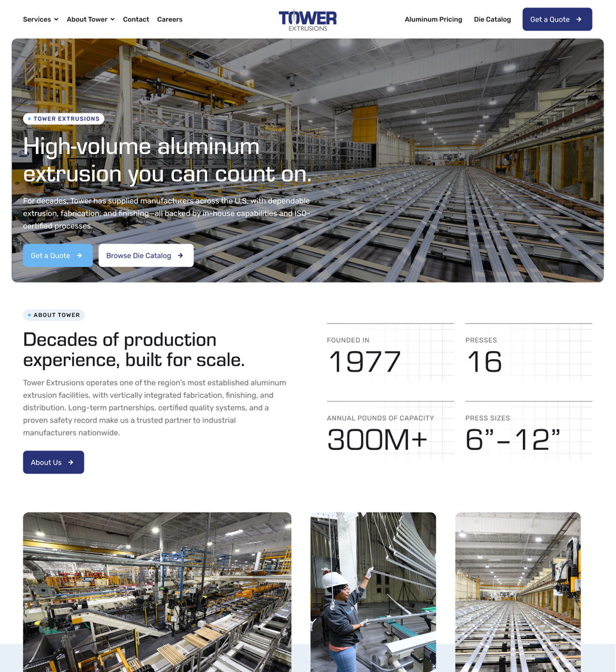616x672 pixels.
Task: Click the Tower Extrusions logo
Action: pos(308,20)
